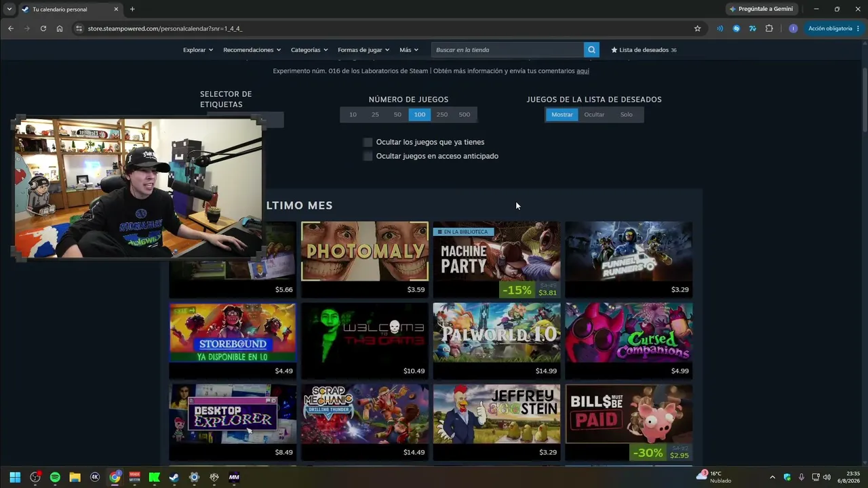Open Voicemeeter from the taskbar
This screenshot has width=868, height=488.
pos(134,477)
